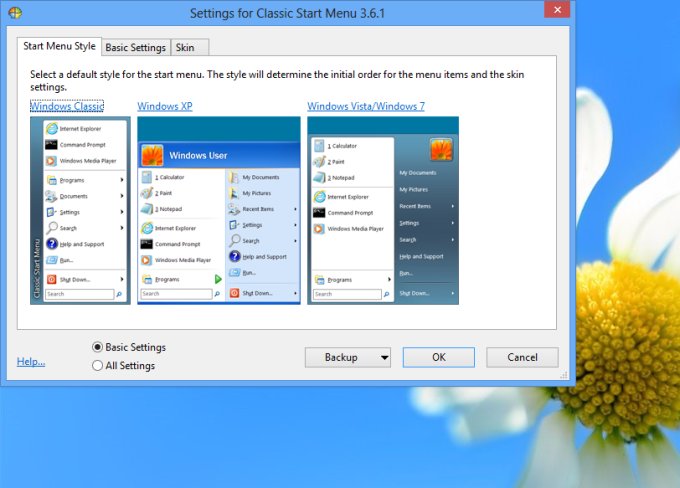Viewport: 680px width, 488px height.
Task: Click Programs submenu arrow in Vista/Windows 7 preview
Action: click(389, 280)
